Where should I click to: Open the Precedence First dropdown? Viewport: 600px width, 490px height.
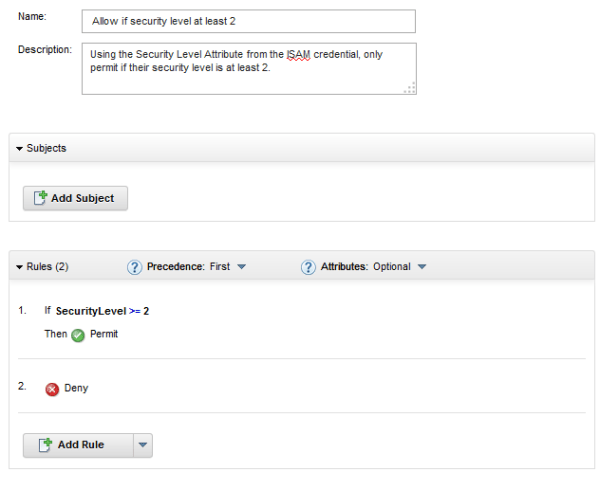click(242, 267)
